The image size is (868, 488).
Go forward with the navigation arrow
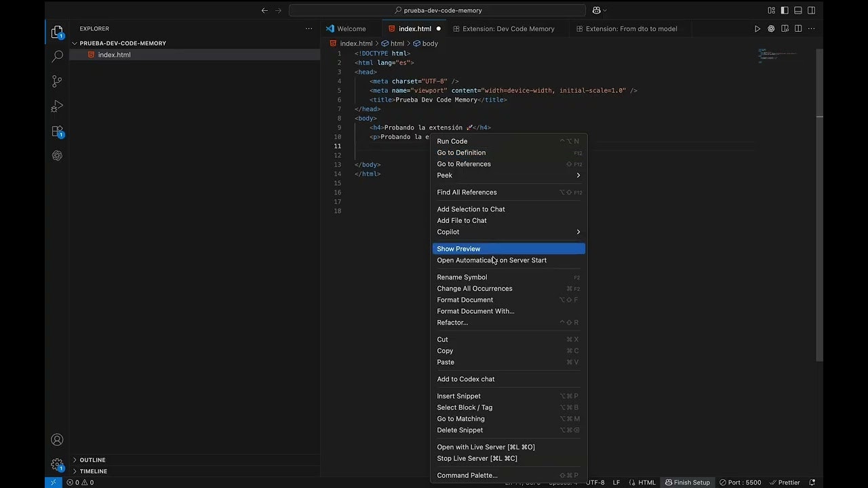click(278, 10)
